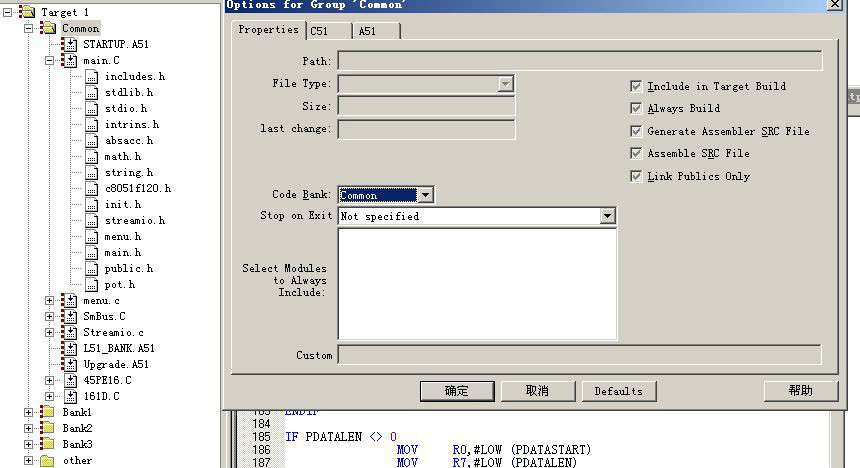Image resolution: width=860 pixels, height=468 pixels.
Task: Click the Defaults button
Action: point(618,391)
